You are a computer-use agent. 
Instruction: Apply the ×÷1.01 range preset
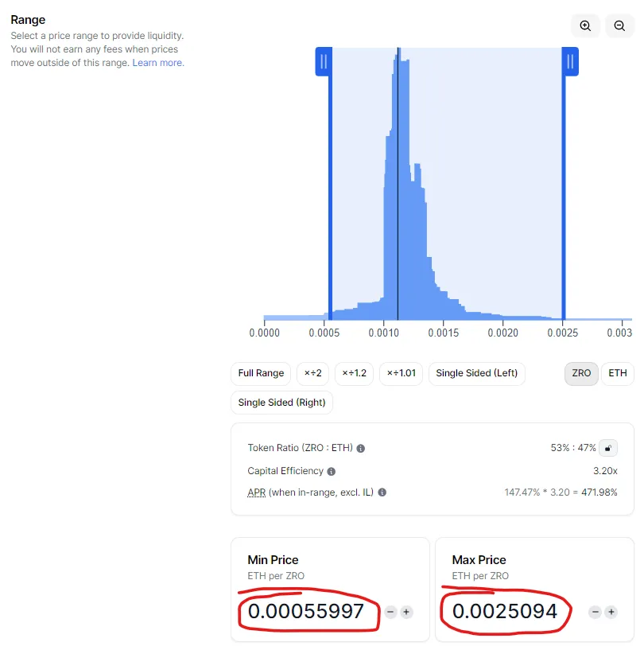(x=401, y=373)
